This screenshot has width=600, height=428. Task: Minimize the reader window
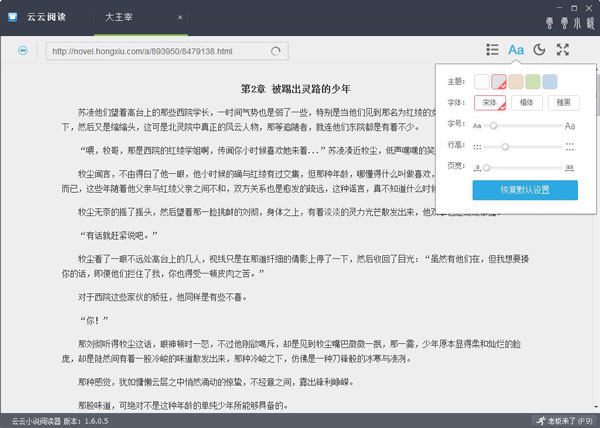[559, 7]
